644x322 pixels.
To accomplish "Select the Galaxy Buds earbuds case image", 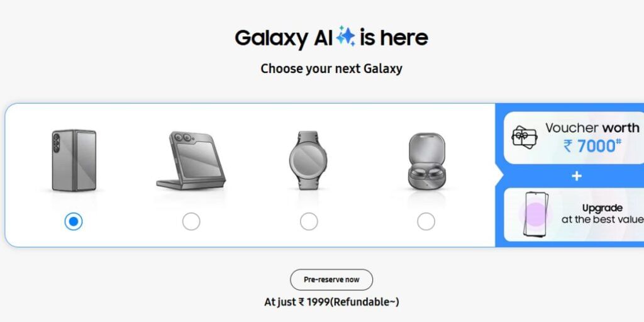I will pos(426,161).
